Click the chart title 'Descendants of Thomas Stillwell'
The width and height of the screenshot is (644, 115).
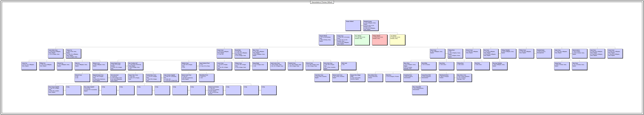322,2
